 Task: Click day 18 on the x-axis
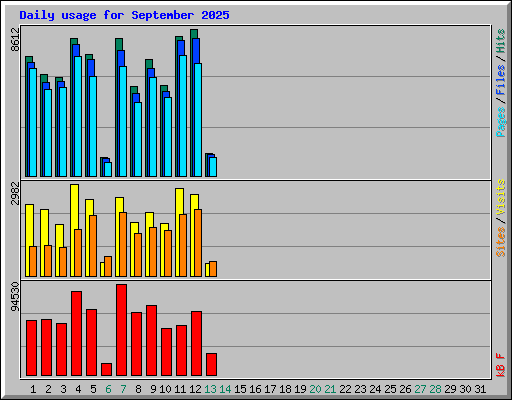(x=285, y=389)
